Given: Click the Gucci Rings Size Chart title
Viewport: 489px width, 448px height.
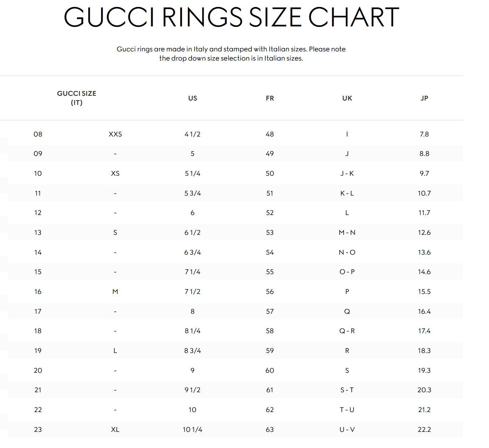Looking at the screenshot, I should [x=231, y=17].
